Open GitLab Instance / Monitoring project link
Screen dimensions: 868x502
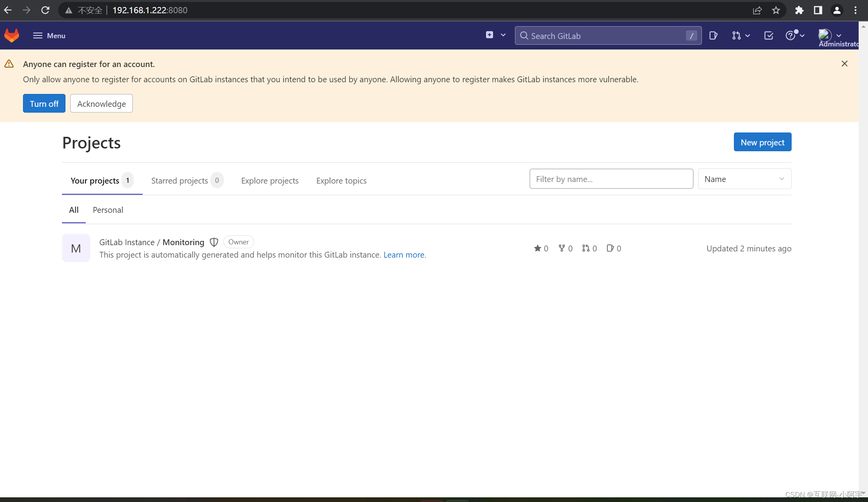(x=152, y=242)
